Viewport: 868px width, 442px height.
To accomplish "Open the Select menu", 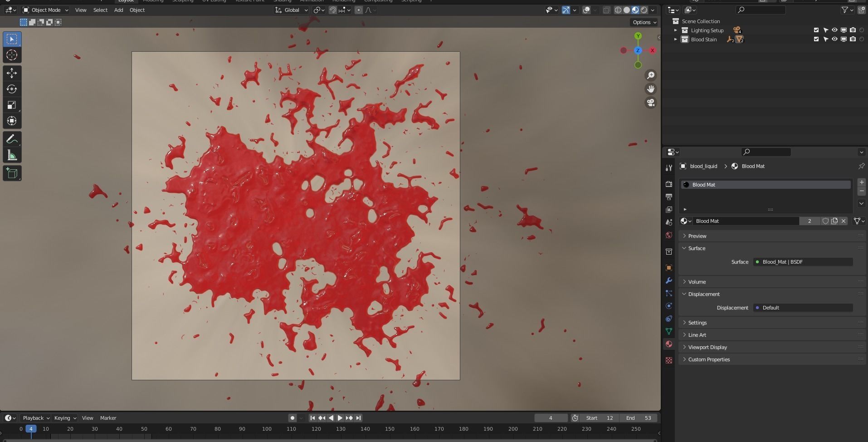I will tap(100, 10).
